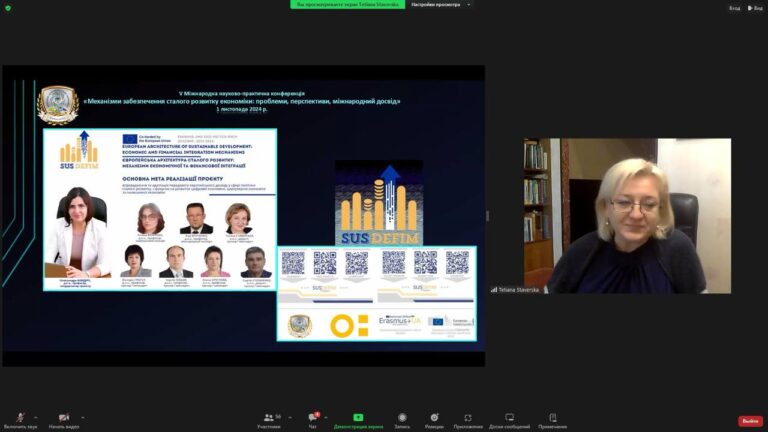Open Доски сообщений whiteboards icon
This screenshot has width=768, height=432.
click(509, 418)
